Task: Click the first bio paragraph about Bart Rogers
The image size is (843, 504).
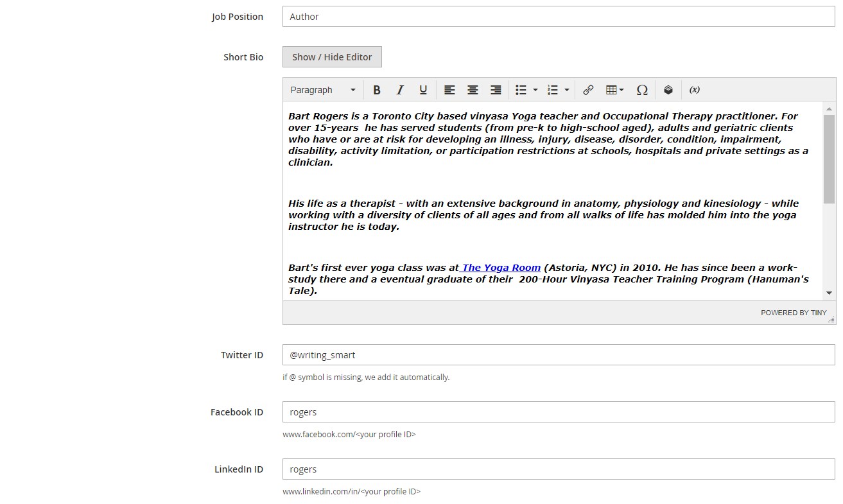Action: tap(548, 139)
